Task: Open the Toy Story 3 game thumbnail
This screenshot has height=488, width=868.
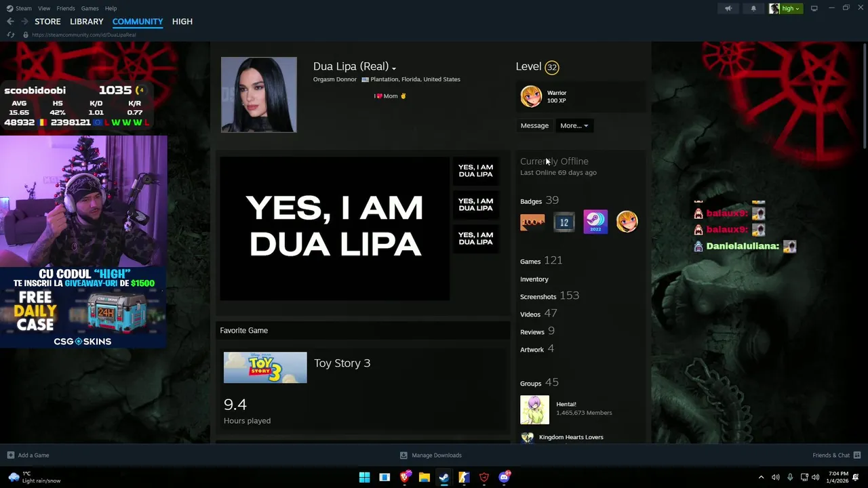Action: [x=265, y=367]
